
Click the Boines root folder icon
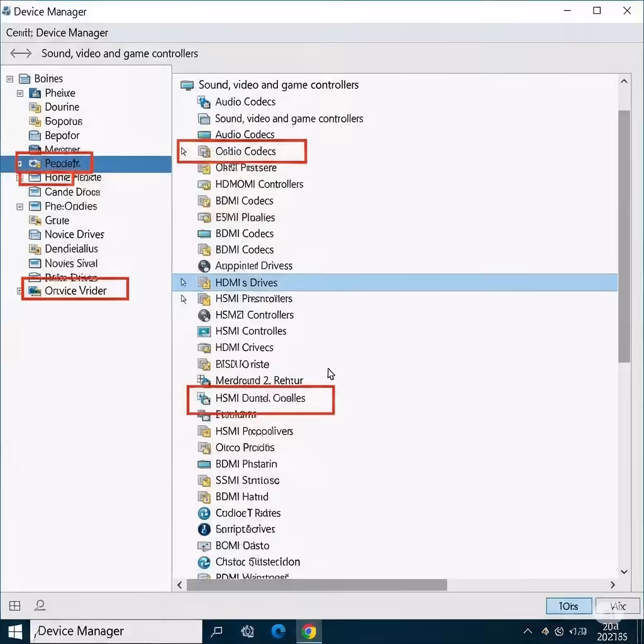tap(25, 79)
